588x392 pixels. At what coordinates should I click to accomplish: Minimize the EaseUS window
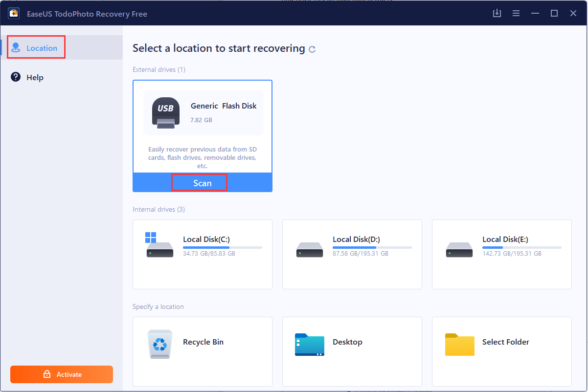535,13
